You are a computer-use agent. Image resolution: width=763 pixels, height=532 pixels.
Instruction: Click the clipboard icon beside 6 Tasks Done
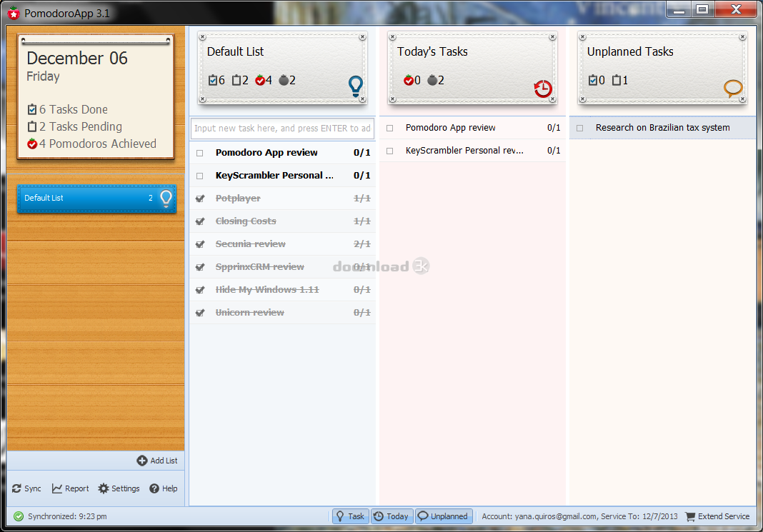click(x=32, y=109)
